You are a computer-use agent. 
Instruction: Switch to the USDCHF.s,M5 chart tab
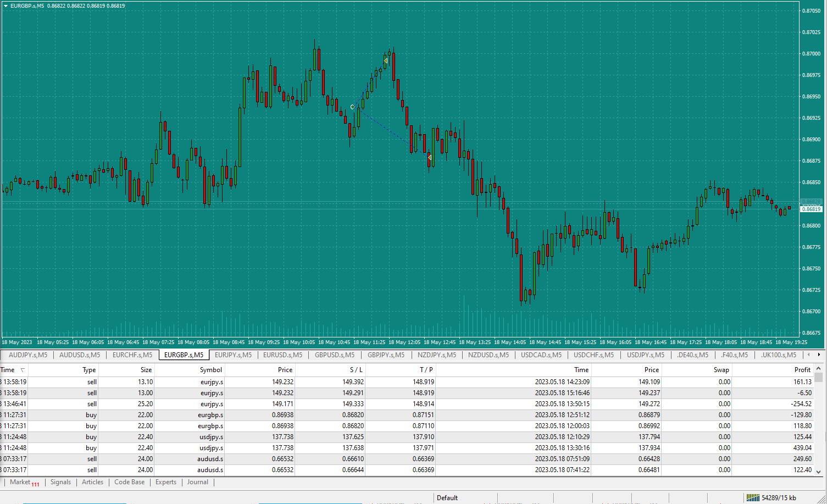593,355
